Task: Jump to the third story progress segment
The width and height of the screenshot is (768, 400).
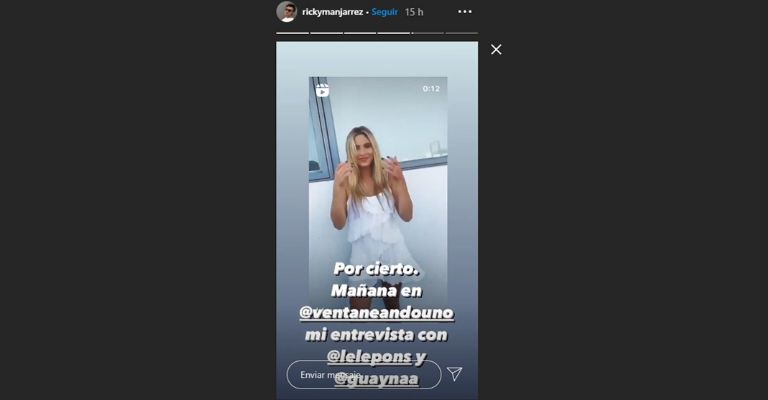Action: [x=360, y=33]
